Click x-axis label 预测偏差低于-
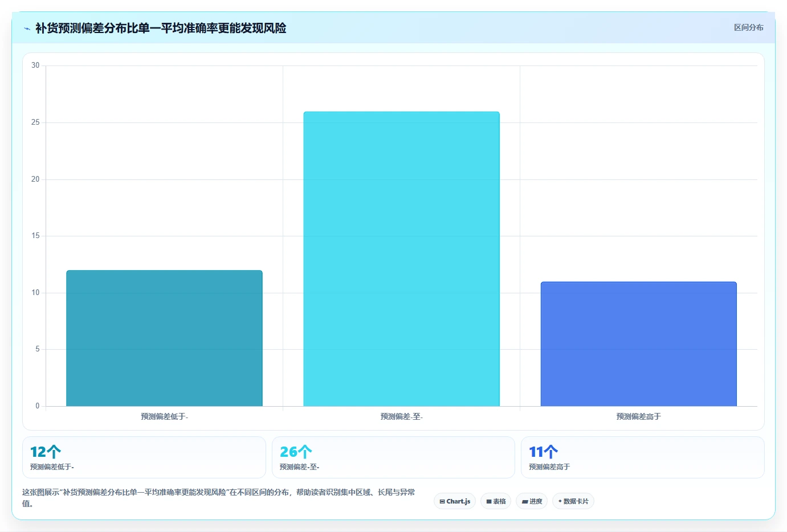 pyautogui.click(x=165, y=417)
